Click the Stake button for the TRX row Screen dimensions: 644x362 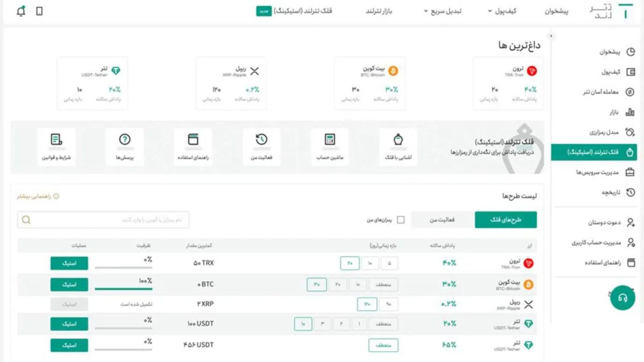click(69, 263)
